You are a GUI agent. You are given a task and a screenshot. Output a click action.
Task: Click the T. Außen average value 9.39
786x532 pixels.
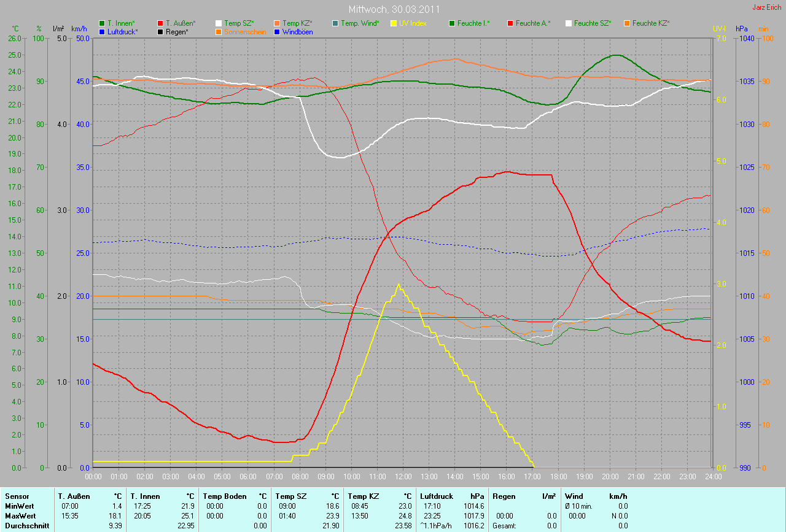pyautogui.click(x=115, y=526)
